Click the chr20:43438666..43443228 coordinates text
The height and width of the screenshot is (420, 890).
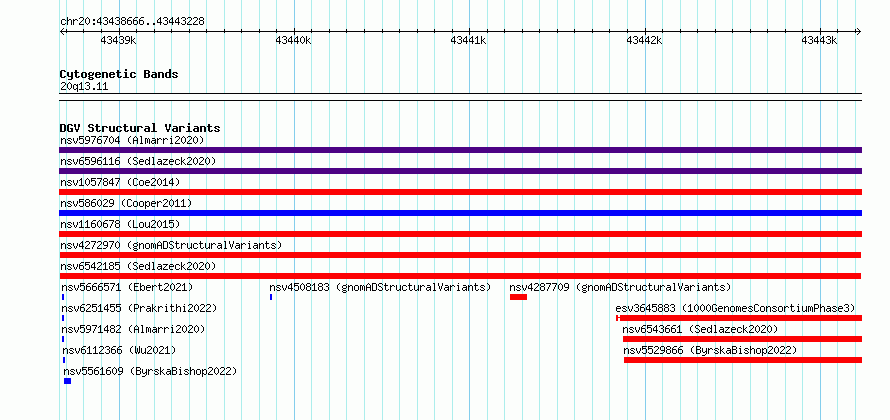(x=132, y=22)
